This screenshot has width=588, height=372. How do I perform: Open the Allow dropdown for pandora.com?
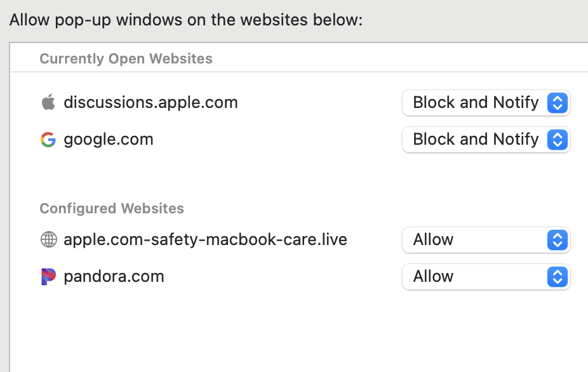475,277
